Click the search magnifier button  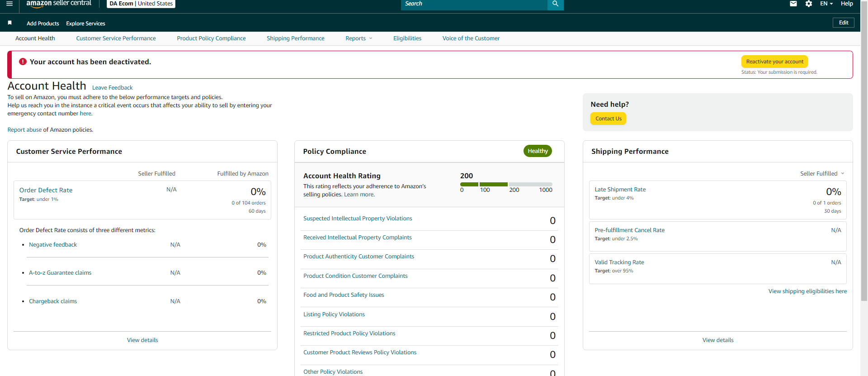[555, 4]
